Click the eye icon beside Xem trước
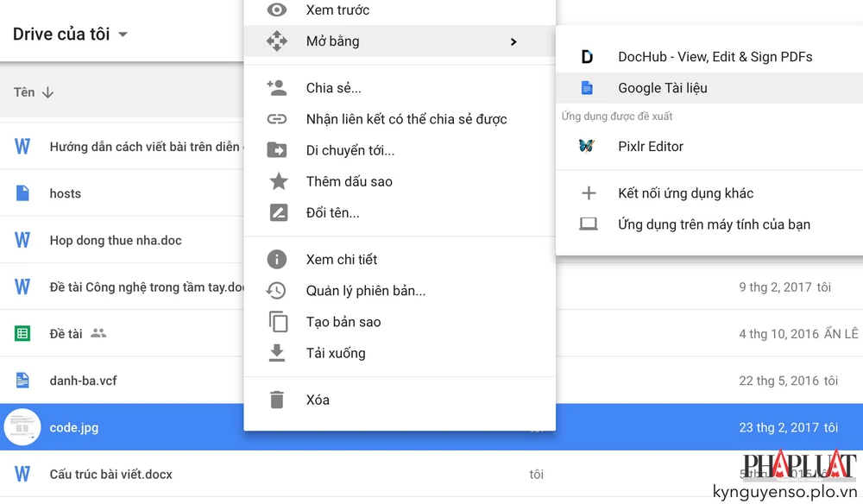The image size is (863, 504). (x=276, y=10)
